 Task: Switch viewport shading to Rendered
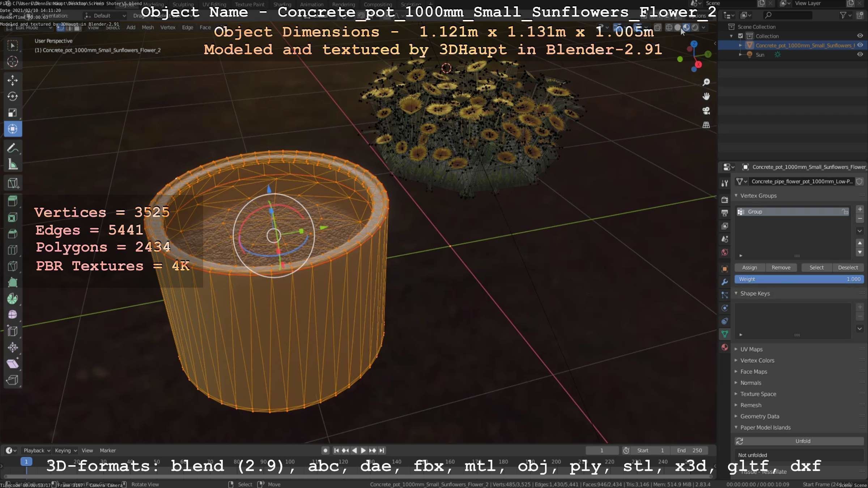(x=695, y=27)
